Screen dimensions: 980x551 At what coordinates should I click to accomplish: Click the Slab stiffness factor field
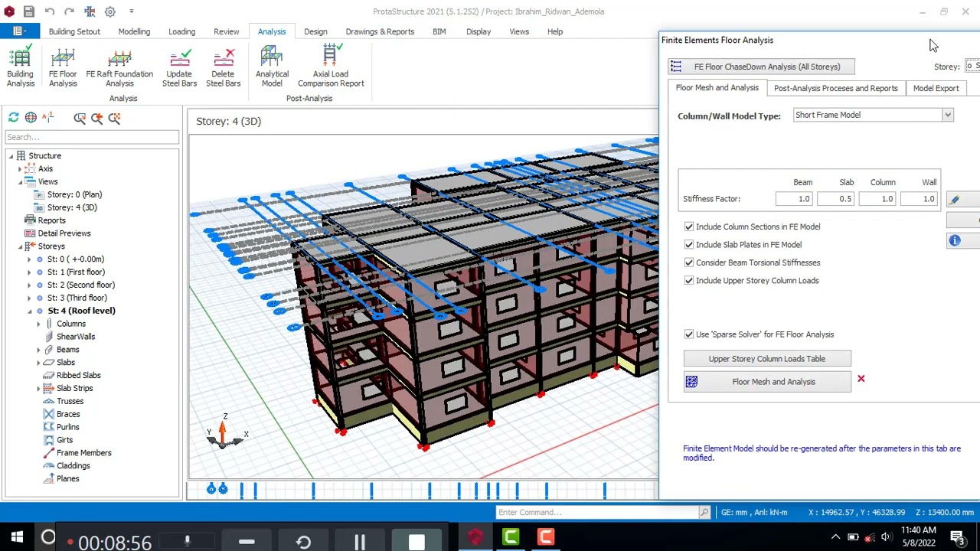(x=835, y=199)
